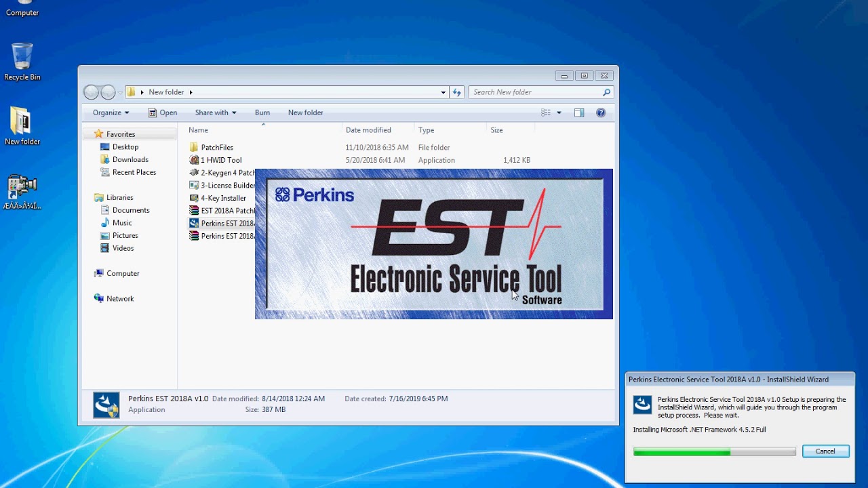Click the date 5/20/2018 6:41 AM
The height and width of the screenshot is (488, 868).
pos(375,161)
